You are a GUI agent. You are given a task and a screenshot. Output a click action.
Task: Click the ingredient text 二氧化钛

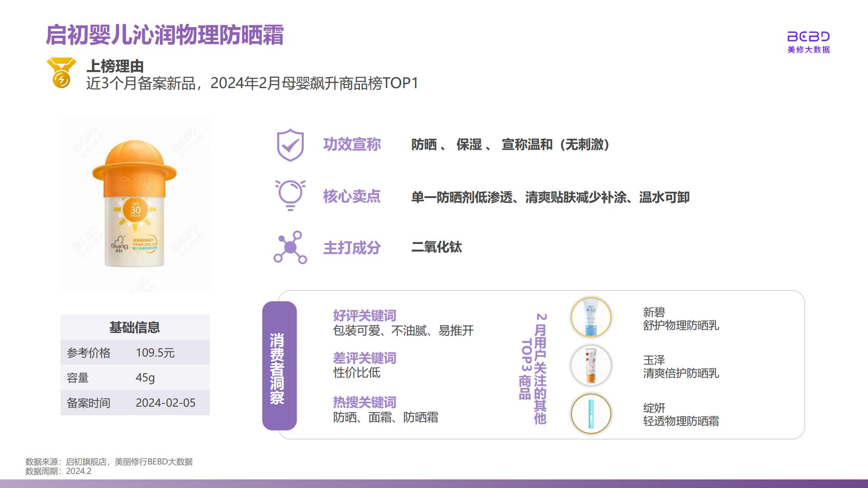click(x=436, y=247)
